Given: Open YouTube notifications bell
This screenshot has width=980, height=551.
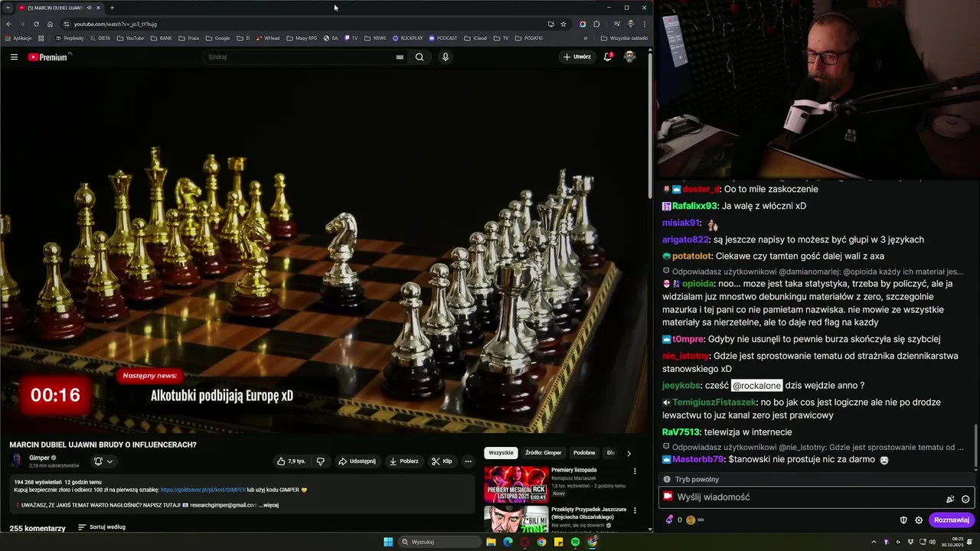Looking at the screenshot, I should click(608, 57).
